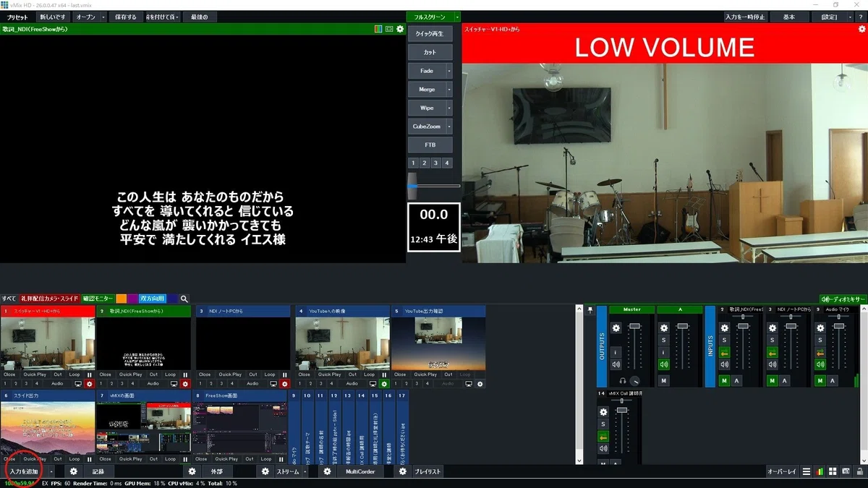Viewport: 868px width, 488px height.
Task: Click the snapshot camera icon in bottom bar
Action: click(x=846, y=471)
